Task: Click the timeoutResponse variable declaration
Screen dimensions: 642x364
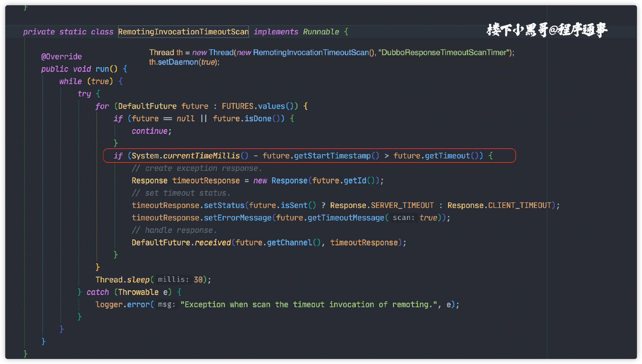Action: pos(206,181)
